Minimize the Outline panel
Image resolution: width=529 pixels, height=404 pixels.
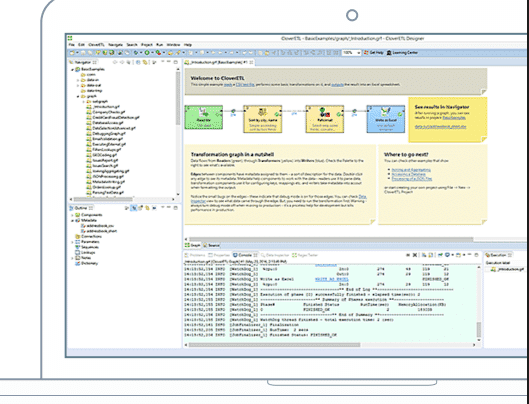tap(169, 208)
